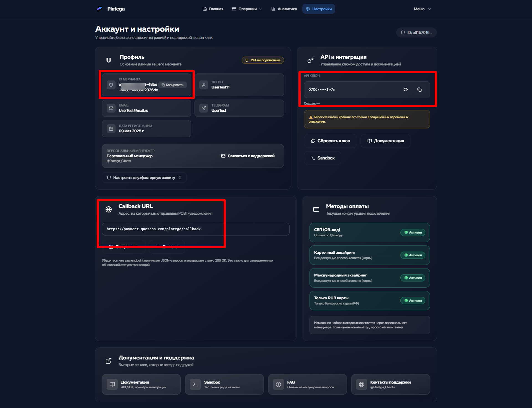This screenshot has height=408, width=532.
Task: Click Связаться с поддержкой button
Action: [248, 156]
